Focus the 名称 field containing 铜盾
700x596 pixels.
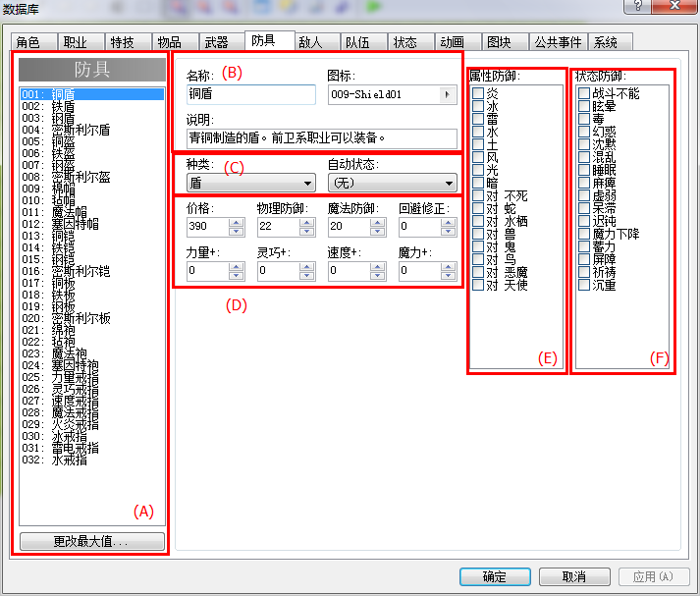click(251, 94)
